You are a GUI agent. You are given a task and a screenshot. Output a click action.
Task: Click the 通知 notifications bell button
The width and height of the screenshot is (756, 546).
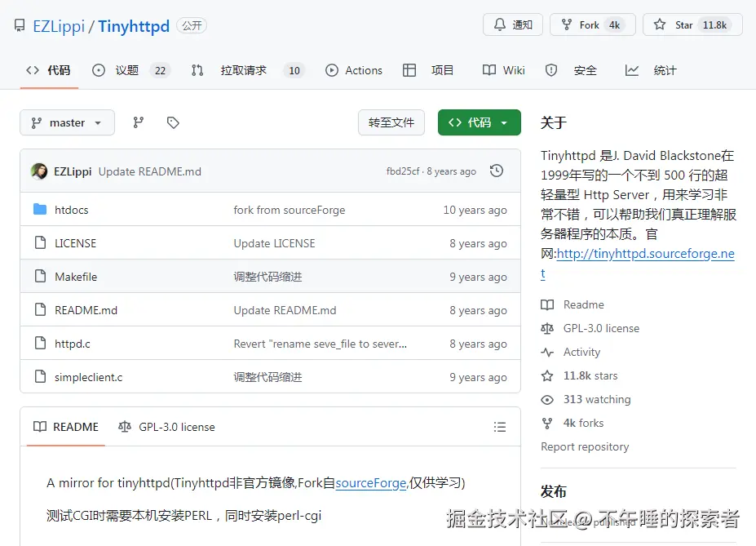pyautogui.click(x=513, y=24)
